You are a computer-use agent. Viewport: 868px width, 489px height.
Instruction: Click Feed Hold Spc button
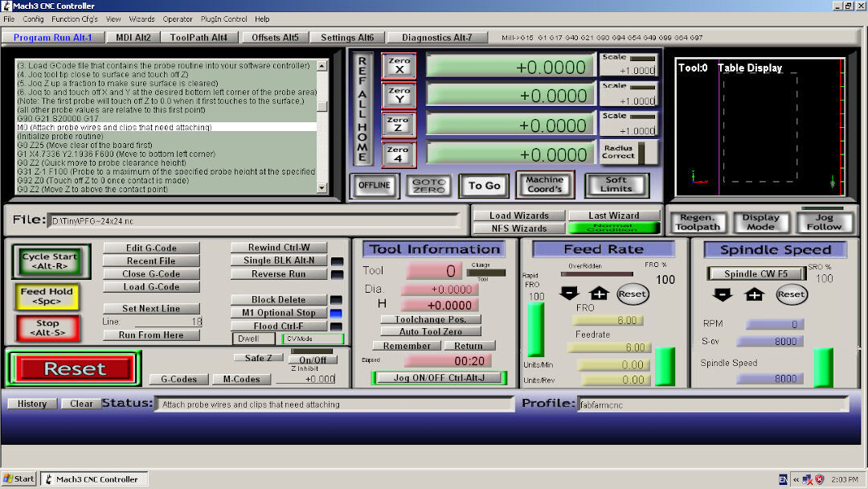point(47,296)
